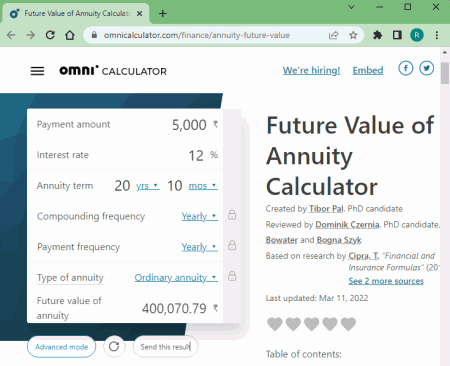Click the page vertical scrollbar thumb
450x366 pixels.
coord(445,73)
